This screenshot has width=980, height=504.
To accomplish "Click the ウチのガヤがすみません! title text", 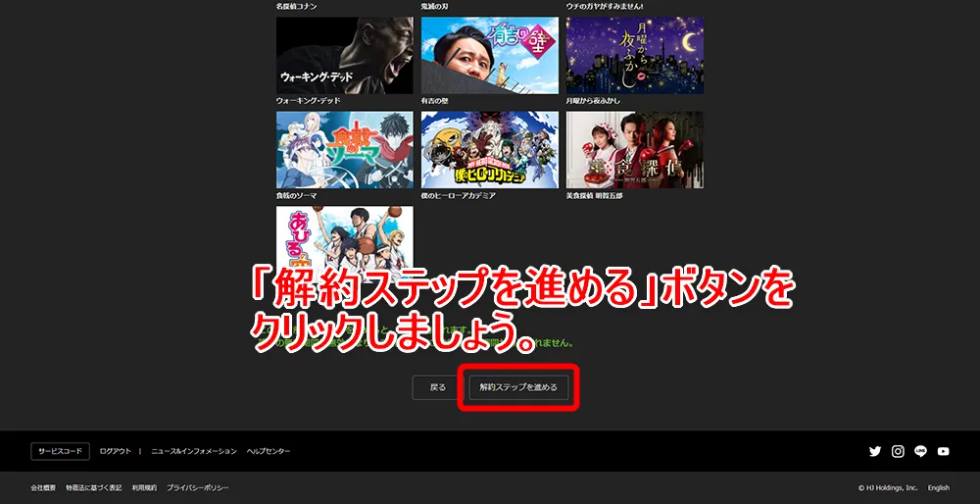I will click(605, 6).
